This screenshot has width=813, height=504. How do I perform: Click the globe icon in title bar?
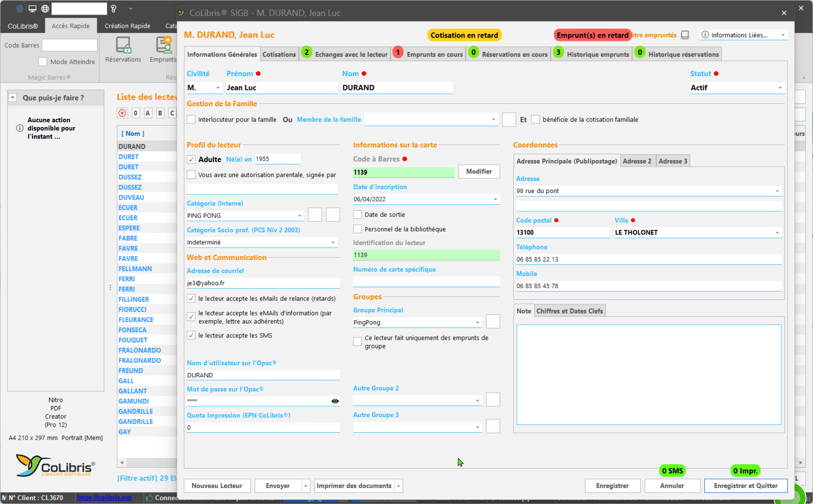tap(45, 9)
